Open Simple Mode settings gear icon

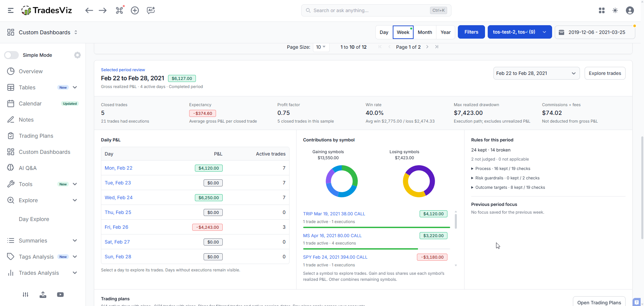tap(77, 55)
